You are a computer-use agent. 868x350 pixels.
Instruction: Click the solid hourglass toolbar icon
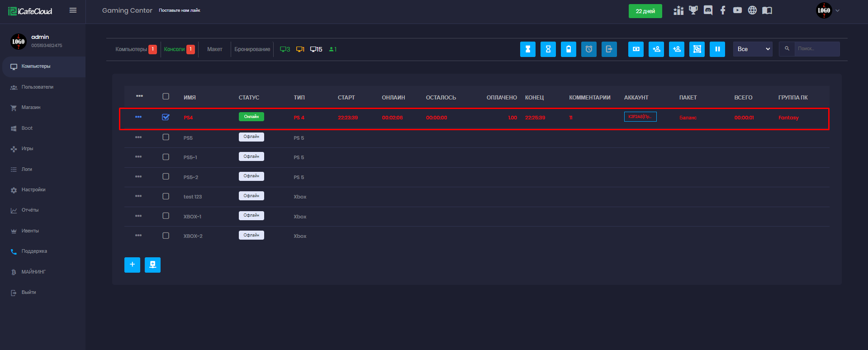(527, 49)
